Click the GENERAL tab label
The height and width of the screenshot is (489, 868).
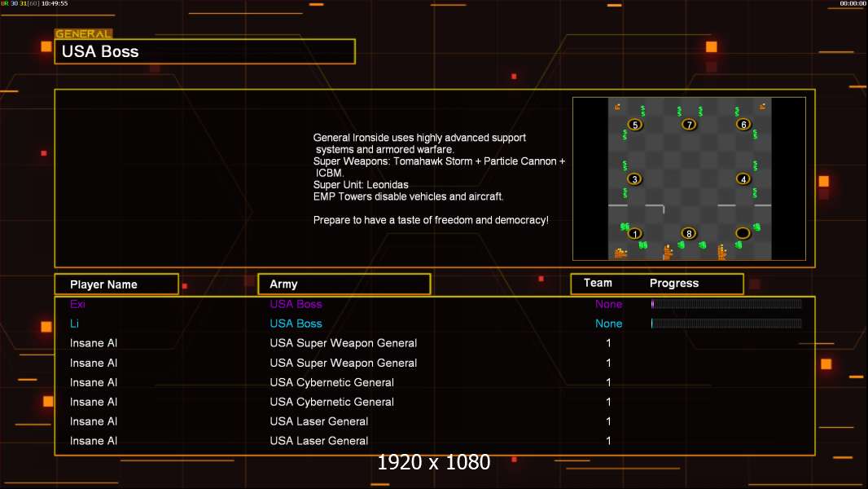83,33
